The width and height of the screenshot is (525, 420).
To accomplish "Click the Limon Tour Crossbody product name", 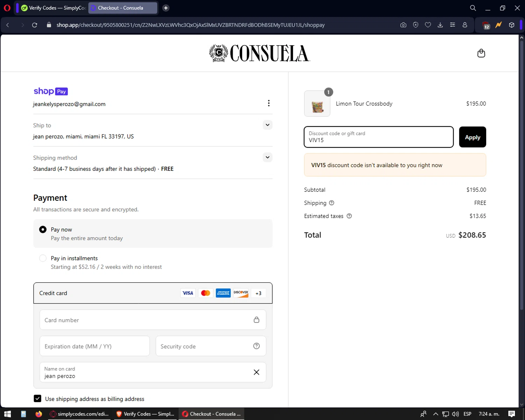I will pos(364,104).
